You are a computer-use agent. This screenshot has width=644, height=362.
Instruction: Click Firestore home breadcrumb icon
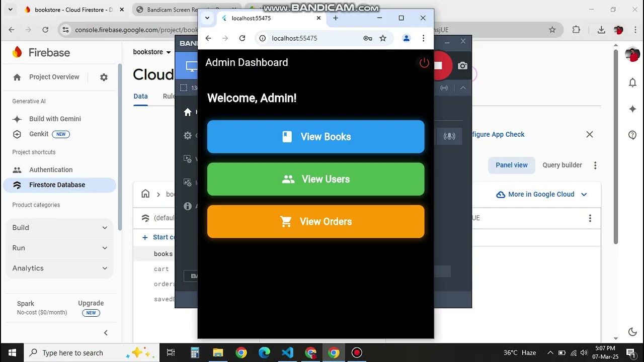(x=145, y=194)
